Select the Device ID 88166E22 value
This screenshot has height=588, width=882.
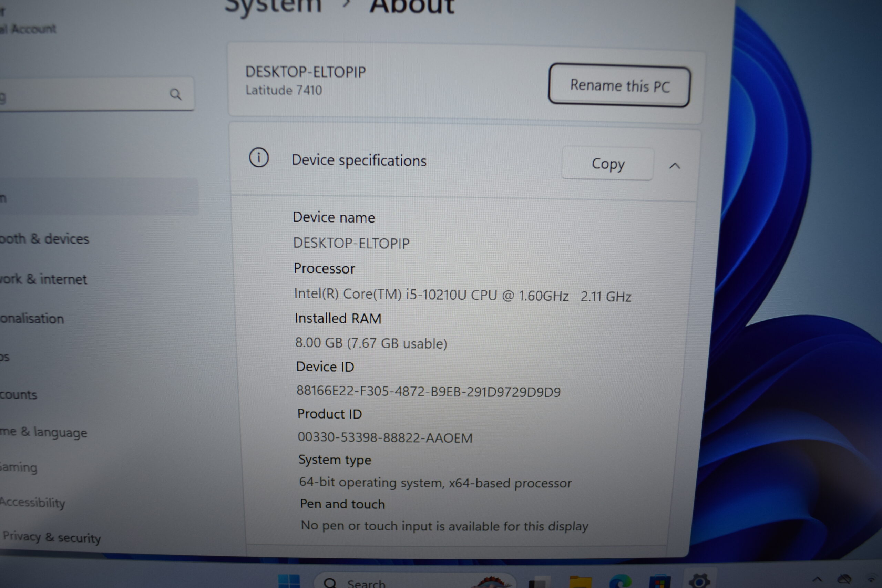point(428,392)
